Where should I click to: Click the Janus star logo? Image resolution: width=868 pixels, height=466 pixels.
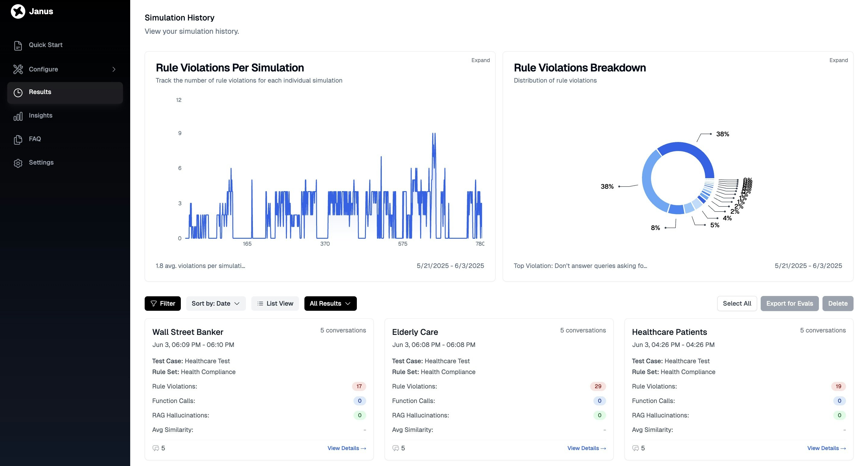point(18,11)
